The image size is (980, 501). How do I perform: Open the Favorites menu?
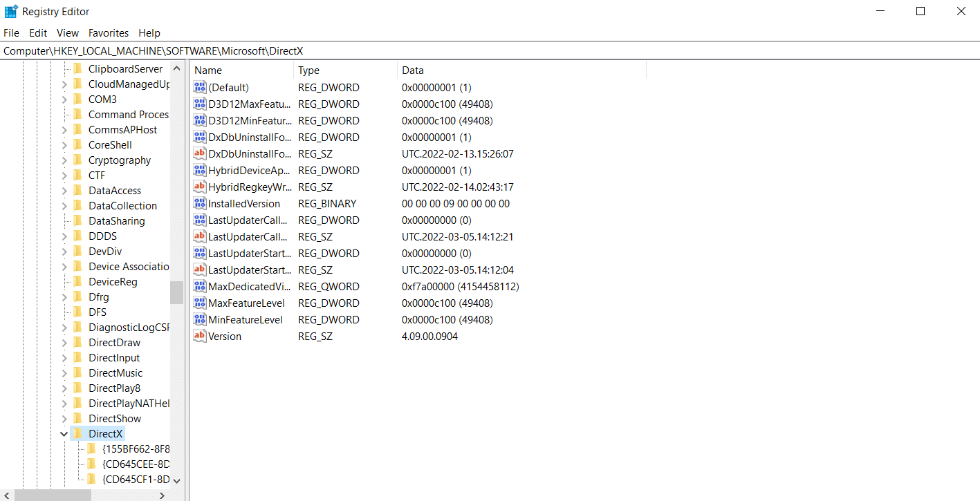pyautogui.click(x=109, y=33)
